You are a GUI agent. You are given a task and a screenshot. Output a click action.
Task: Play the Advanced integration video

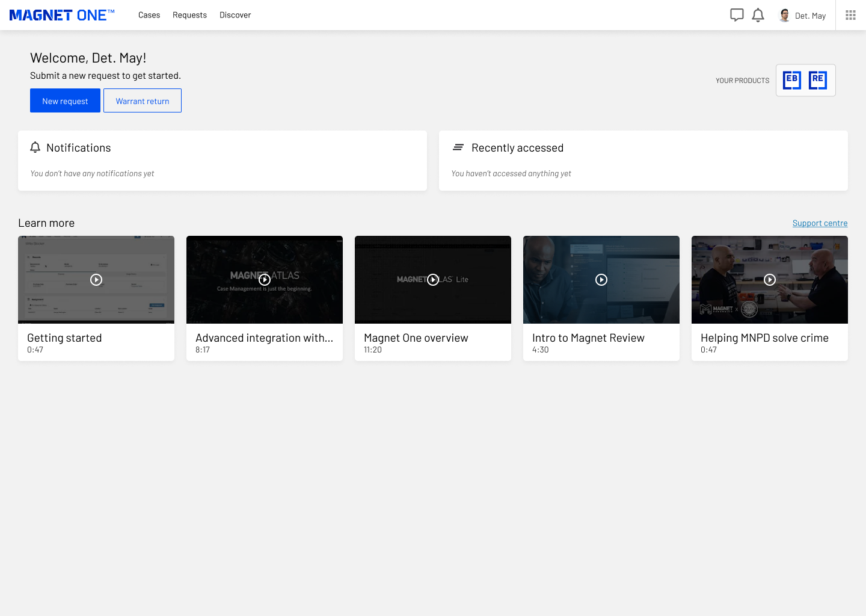coord(265,280)
